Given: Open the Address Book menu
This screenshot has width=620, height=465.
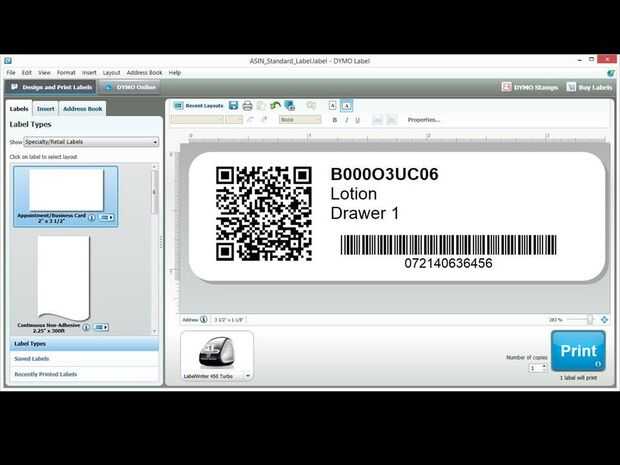Looking at the screenshot, I should pos(144,73).
